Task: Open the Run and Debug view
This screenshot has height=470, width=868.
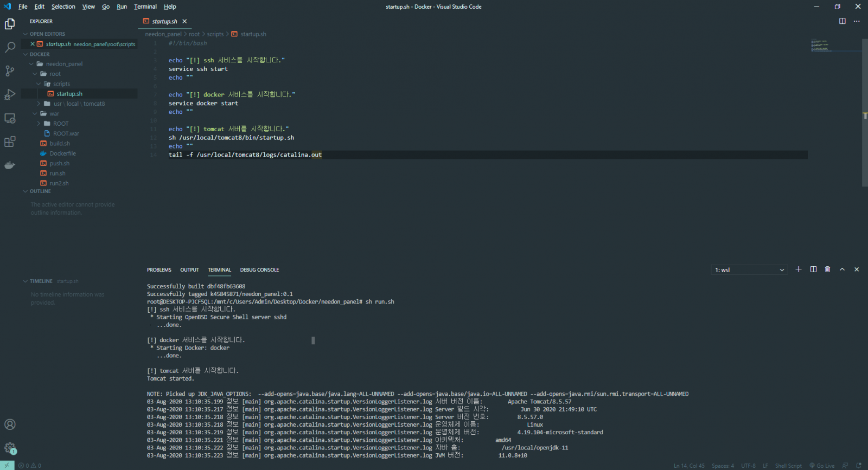Action: pos(10,95)
